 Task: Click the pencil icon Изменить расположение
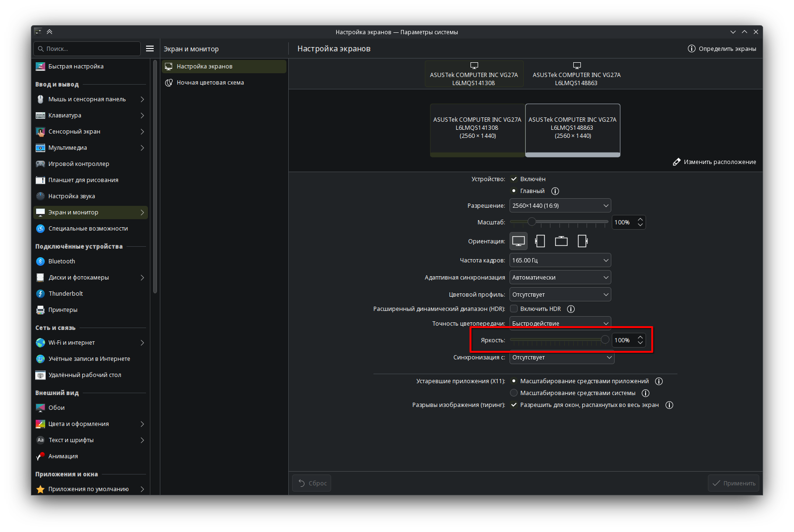[x=676, y=162]
